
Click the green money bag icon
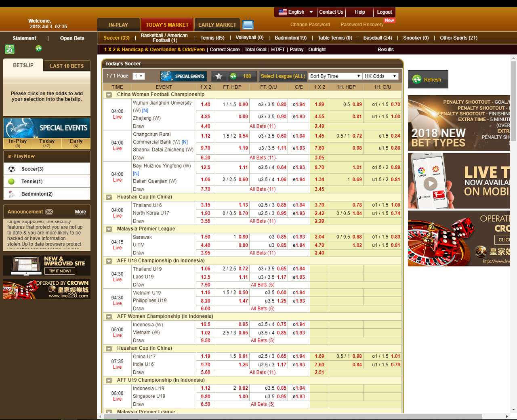(x=10, y=49)
